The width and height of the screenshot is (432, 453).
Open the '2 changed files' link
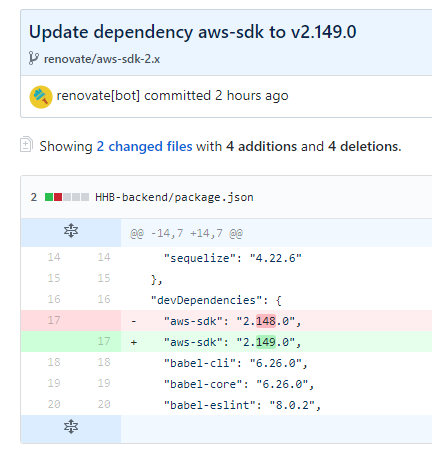144,146
